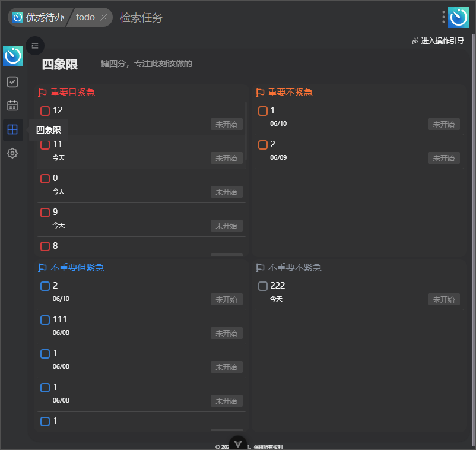Check task 2 dated 06/09
The image size is (476, 450).
point(263,145)
